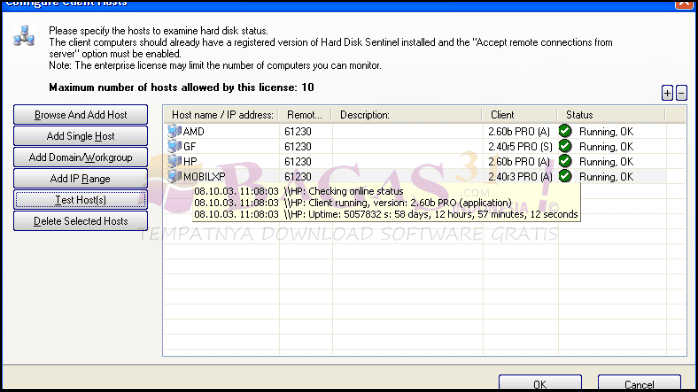Sort by the Status column header
This screenshot has height=392, width=698.
click(612, 115)
